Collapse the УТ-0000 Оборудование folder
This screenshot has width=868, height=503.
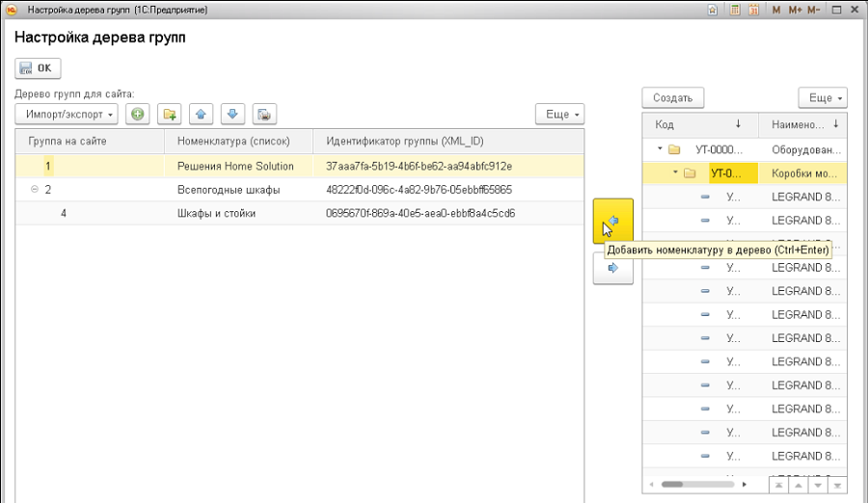click(660, 148)
